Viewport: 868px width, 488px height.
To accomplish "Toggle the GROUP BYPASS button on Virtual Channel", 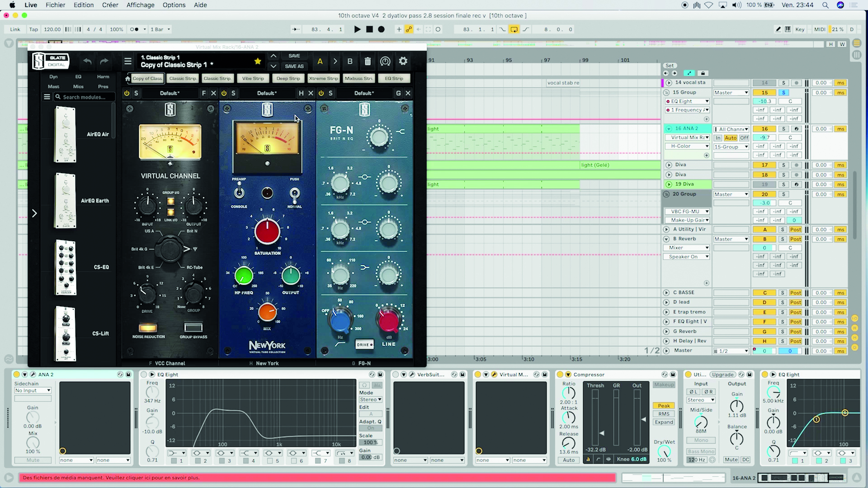I will point(193,328).
